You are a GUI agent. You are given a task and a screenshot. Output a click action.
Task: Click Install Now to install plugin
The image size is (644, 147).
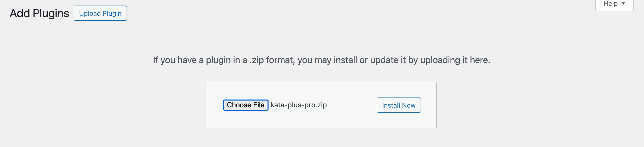398,105
